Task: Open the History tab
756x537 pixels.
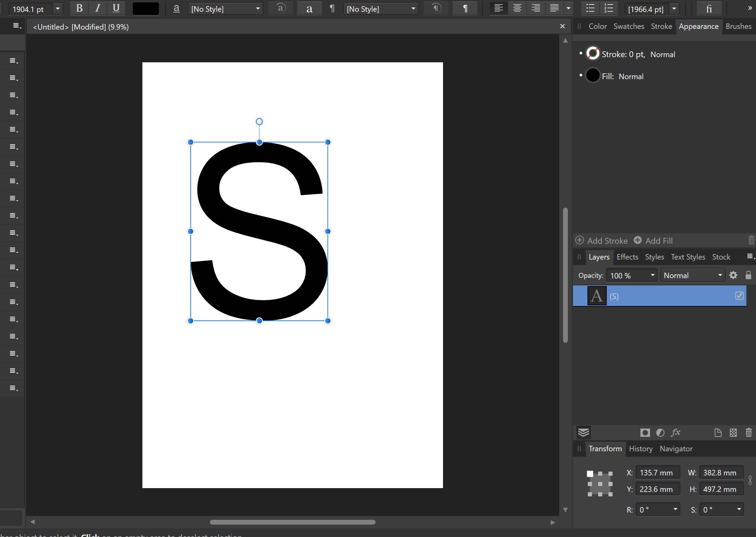Action: coord(640,449)
